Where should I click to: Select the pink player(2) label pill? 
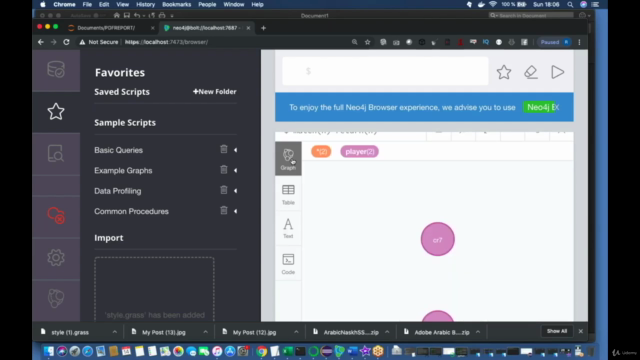(x=360, y=151)
